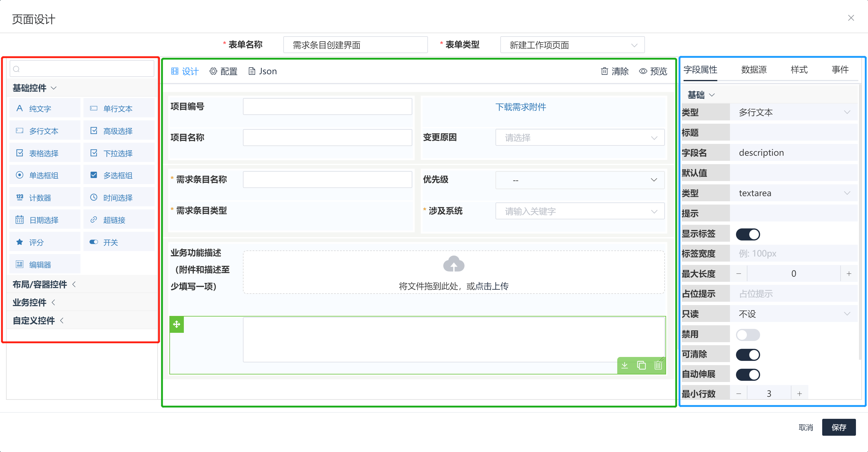The image size is (868, 452).
Task: Select the 评分 star widget
Action: click(45, 242)
